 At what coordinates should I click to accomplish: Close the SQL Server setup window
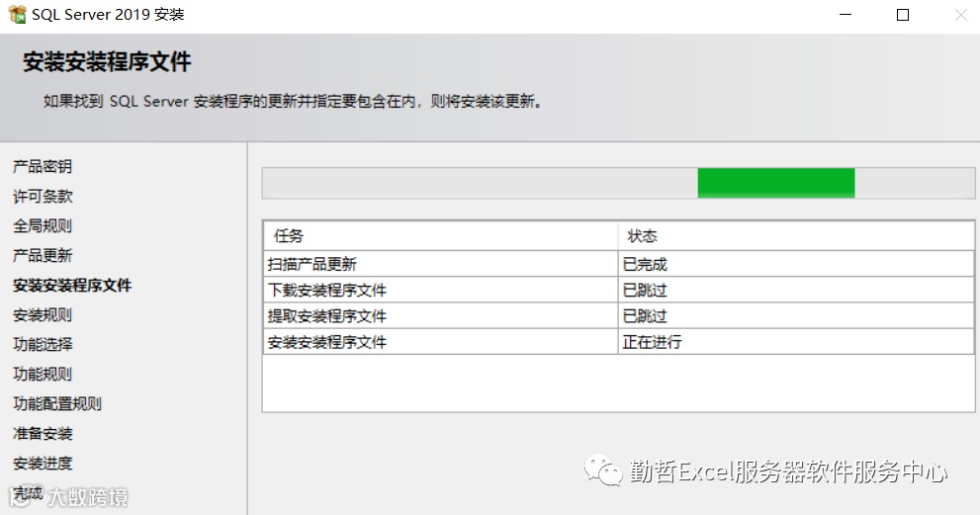coord(960,15)
